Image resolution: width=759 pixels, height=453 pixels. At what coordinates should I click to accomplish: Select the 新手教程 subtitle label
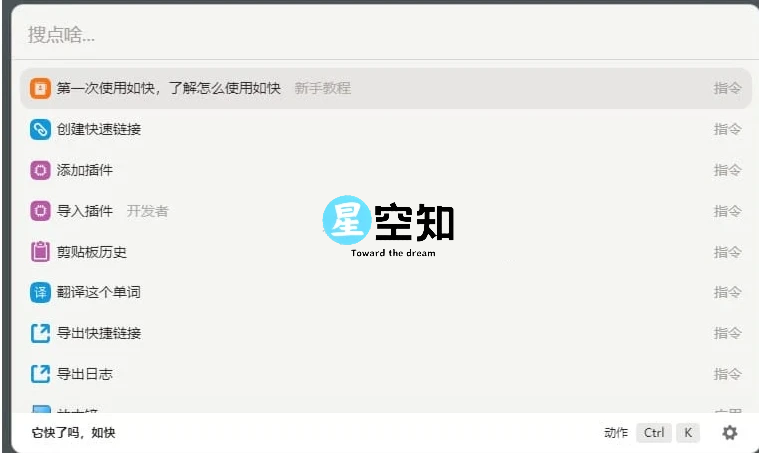[x=322, y=88]
